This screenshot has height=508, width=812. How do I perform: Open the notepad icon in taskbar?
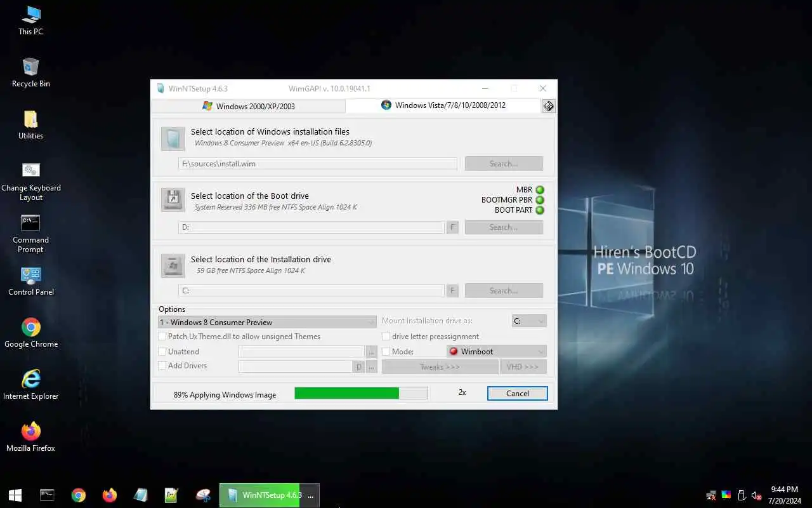point(140,495)
